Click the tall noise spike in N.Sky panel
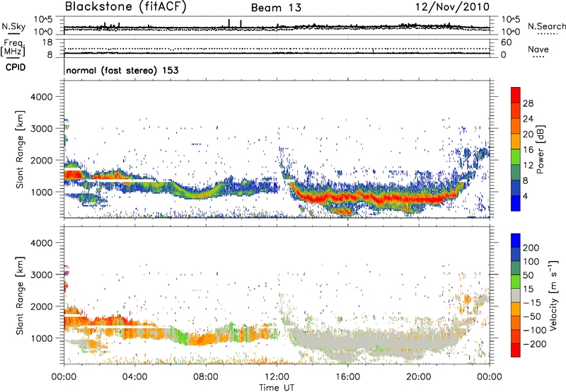 point(229,23)
